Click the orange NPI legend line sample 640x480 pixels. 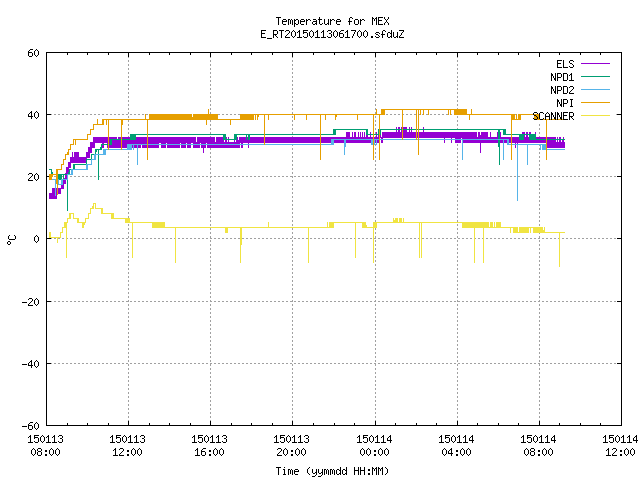coord(595,102)
